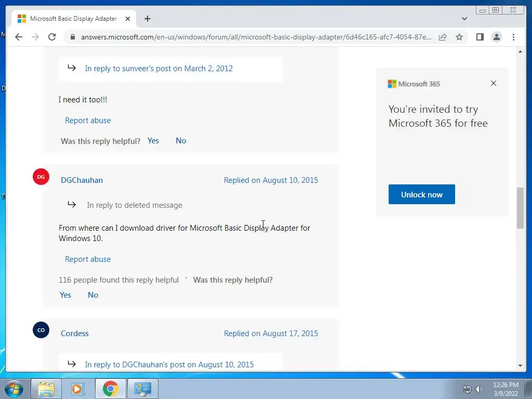Click the browser forward arrow
This screenshot has width=532, height=399.
(35, 37)
